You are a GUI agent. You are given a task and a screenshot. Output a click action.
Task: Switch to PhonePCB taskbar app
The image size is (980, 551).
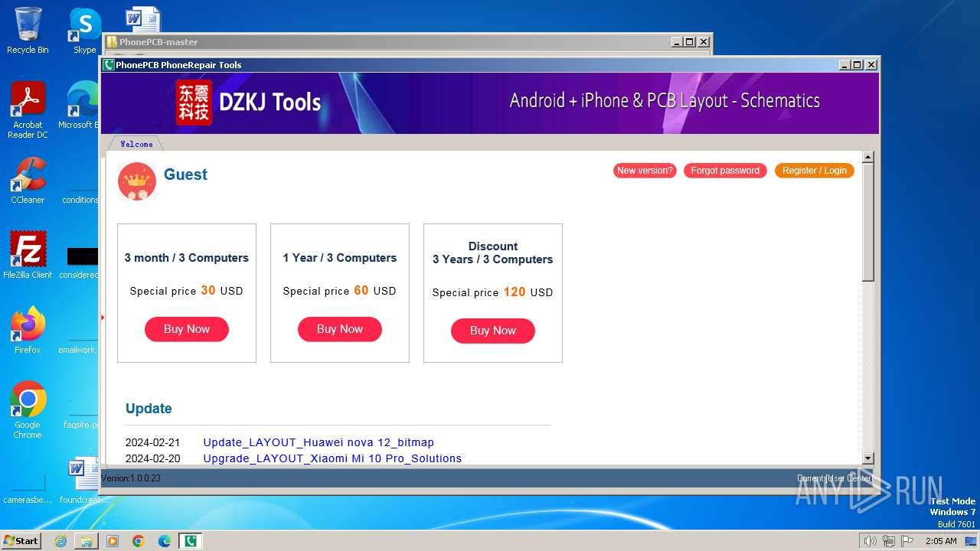(191, 541)
